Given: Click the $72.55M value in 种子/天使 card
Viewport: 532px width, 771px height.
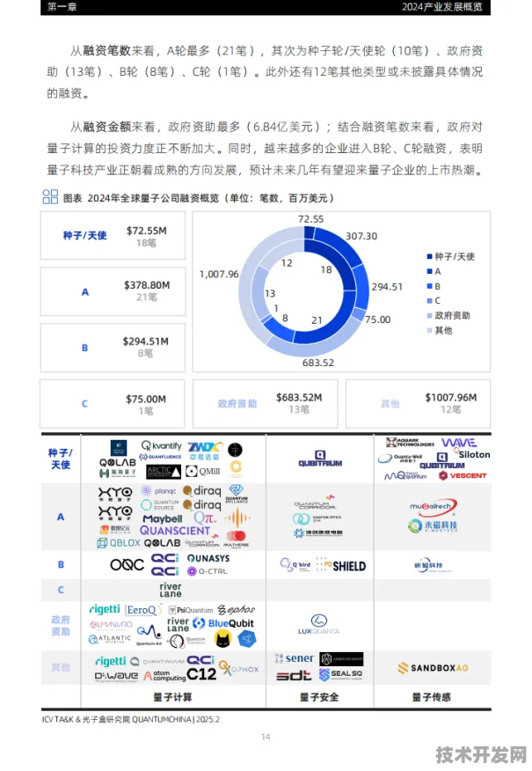Looking at the screenshot, I should coord(146,230).
